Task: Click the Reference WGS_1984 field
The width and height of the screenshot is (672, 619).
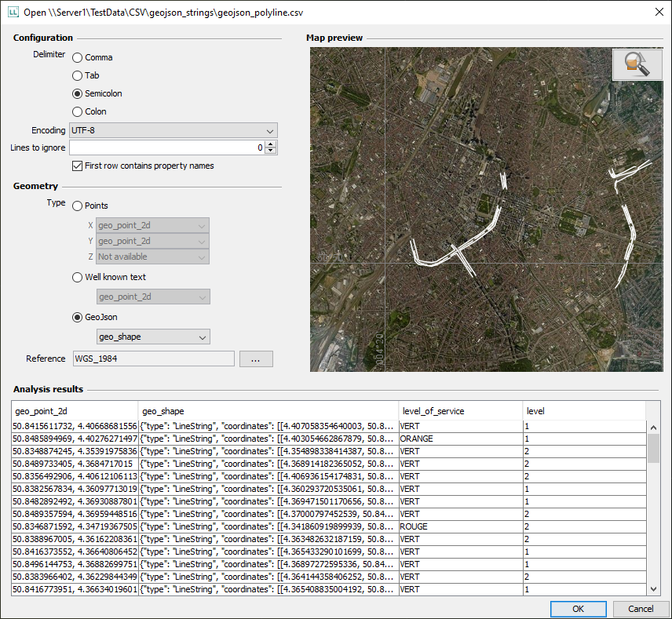Action: (154, 359)
